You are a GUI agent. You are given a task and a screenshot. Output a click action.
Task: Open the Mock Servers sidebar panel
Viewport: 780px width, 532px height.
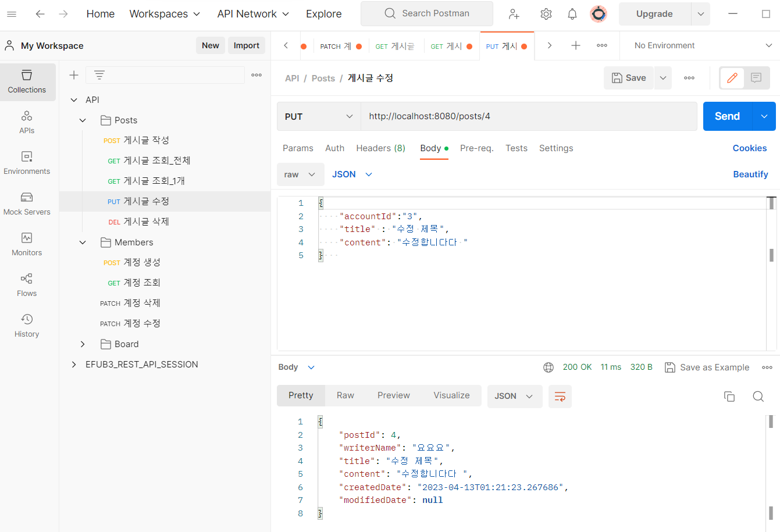pos(27,203)
